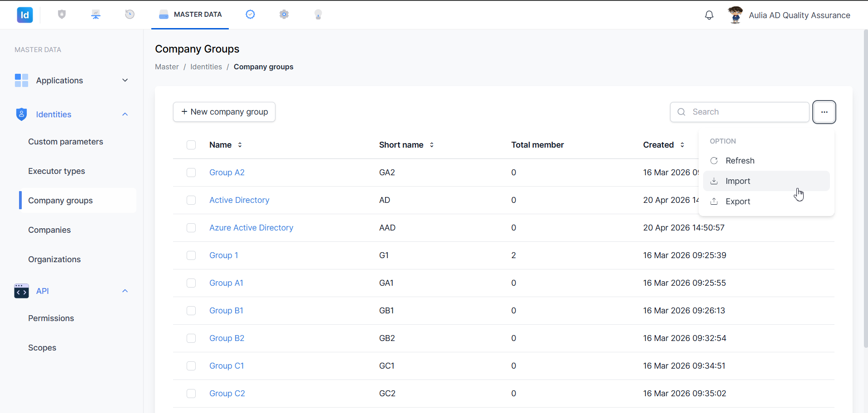This screenshot has width=868, height=413.
Task: Click the Import download icon
Action: [714, 181]
